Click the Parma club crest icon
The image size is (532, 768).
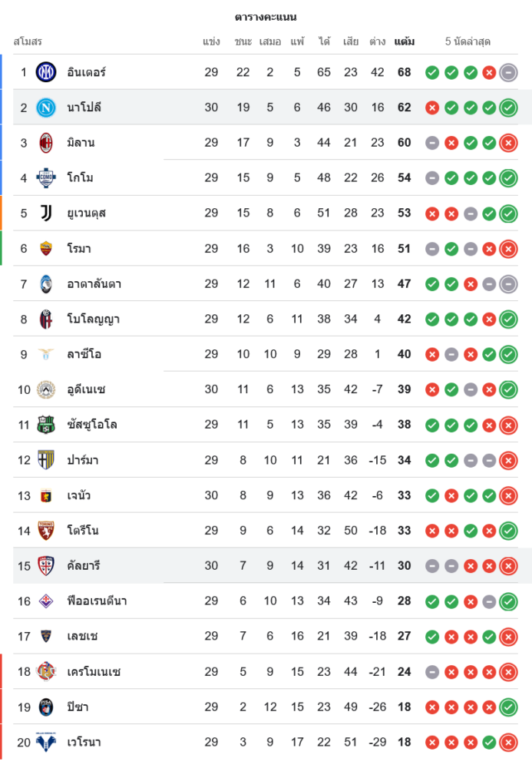(x=46, y=460)
